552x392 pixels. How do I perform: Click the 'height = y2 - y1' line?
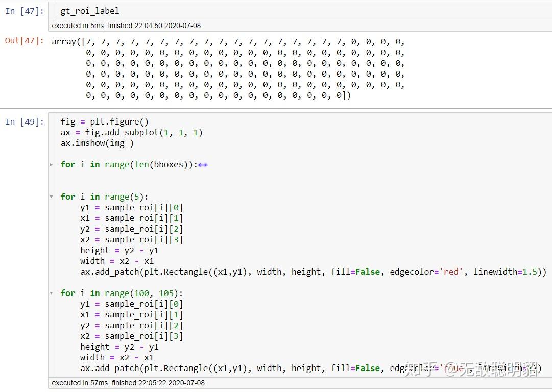coord(119,250)
